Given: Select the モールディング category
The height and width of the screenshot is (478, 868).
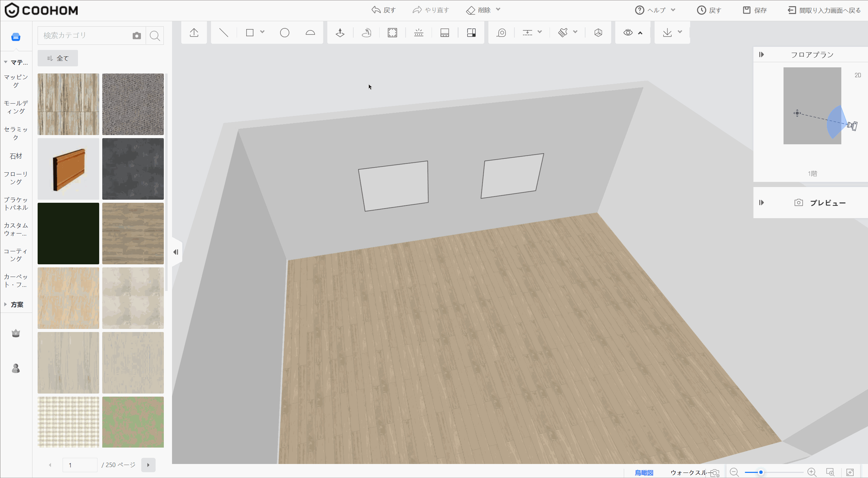Looking at the screenshot, I should [x=16, y=107].
